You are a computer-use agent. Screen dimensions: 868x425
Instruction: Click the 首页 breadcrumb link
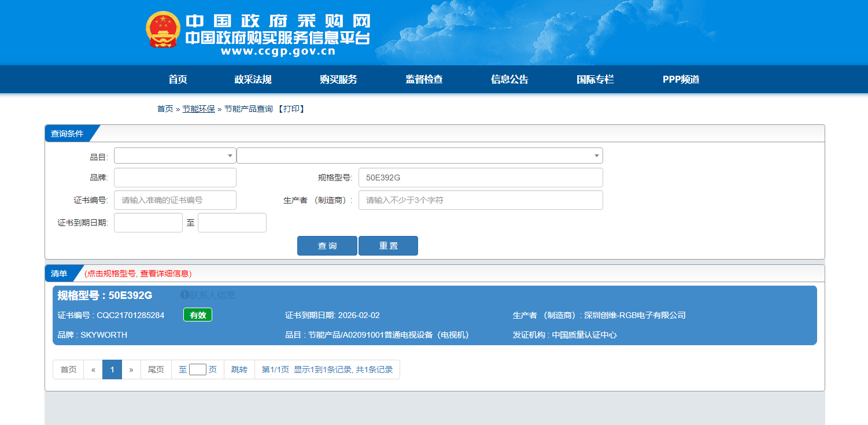coord(165,109)
